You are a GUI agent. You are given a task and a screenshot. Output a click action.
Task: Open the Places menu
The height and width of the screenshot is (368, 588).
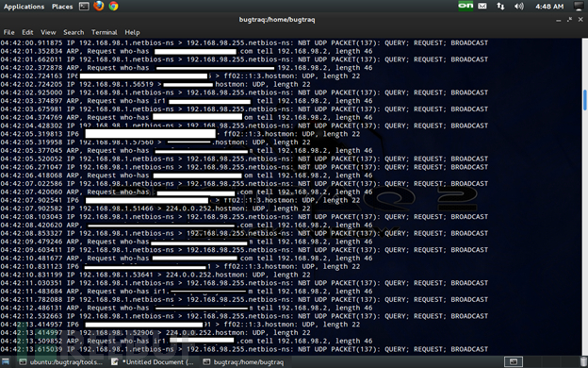pos(62,7)
